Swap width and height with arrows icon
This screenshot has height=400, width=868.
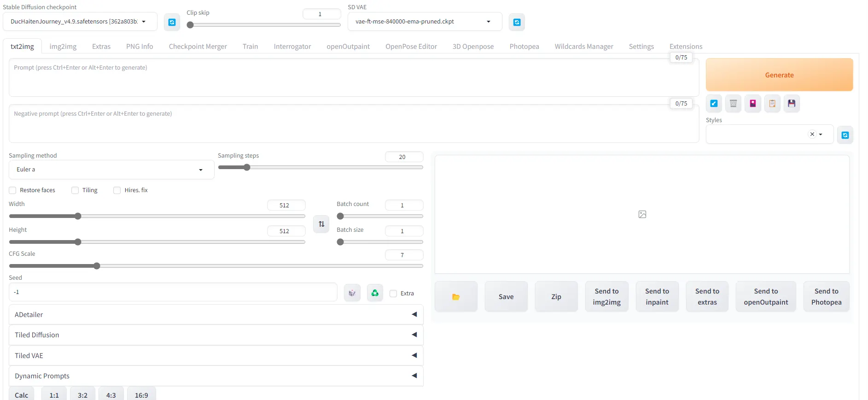(x=321, y=224)
